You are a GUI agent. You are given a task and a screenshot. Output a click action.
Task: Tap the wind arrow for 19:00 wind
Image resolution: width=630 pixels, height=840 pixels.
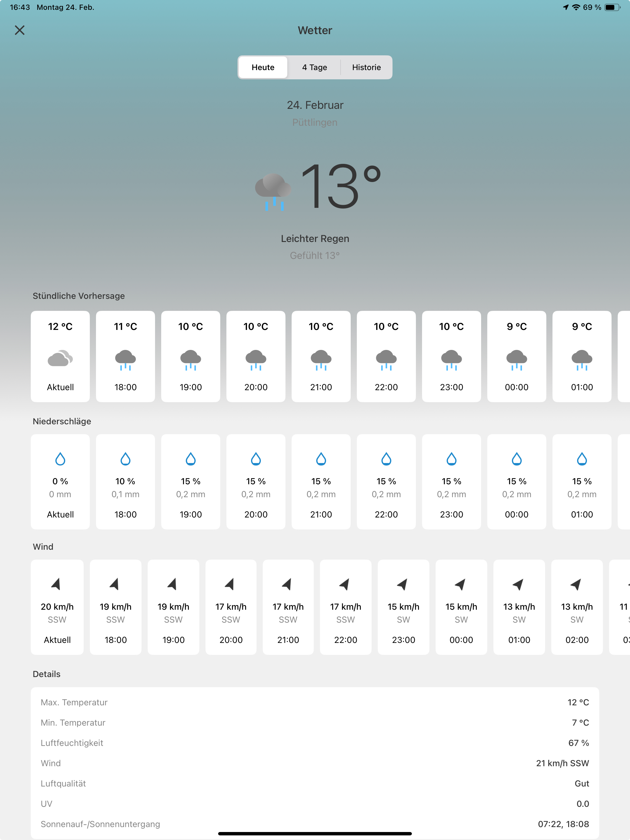(x=173, y=584)
